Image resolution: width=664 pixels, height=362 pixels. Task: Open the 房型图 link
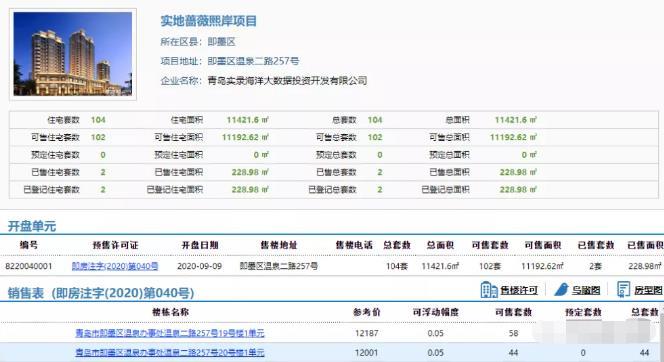click(x=648, y=290)
